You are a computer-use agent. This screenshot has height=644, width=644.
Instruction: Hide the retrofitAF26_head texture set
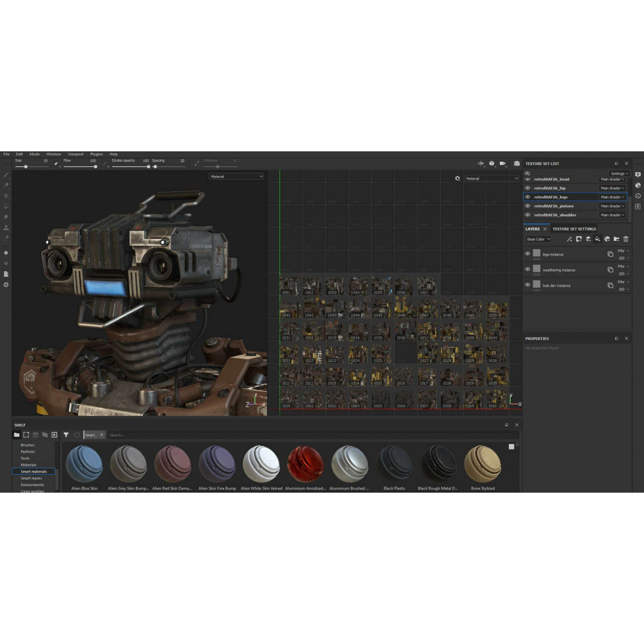[527, 179]
